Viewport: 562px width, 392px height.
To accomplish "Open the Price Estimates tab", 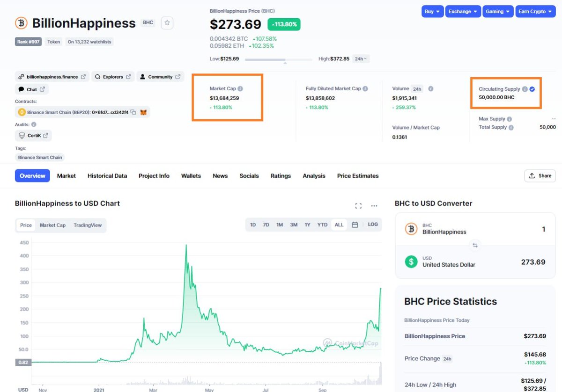I will (x=358, y=176).
